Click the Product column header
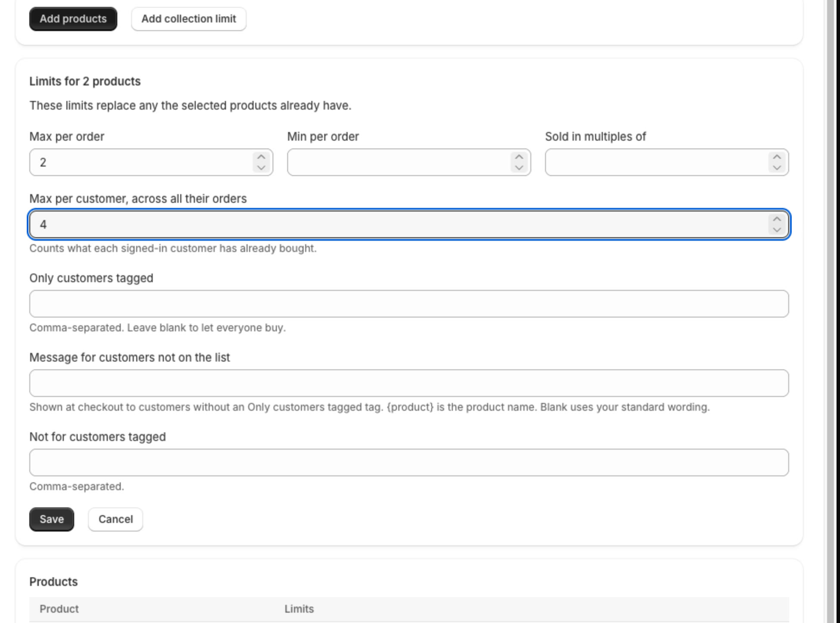 point(59,609)
